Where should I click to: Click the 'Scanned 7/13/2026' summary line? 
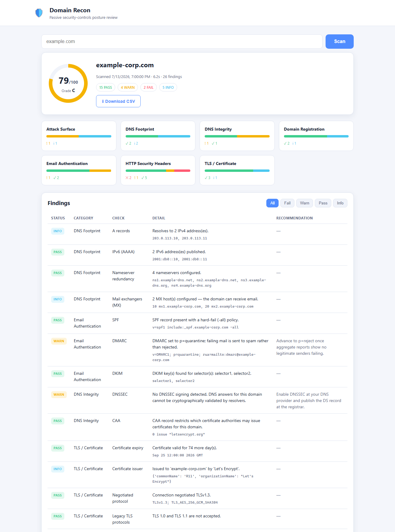click(x=139, y=77)
